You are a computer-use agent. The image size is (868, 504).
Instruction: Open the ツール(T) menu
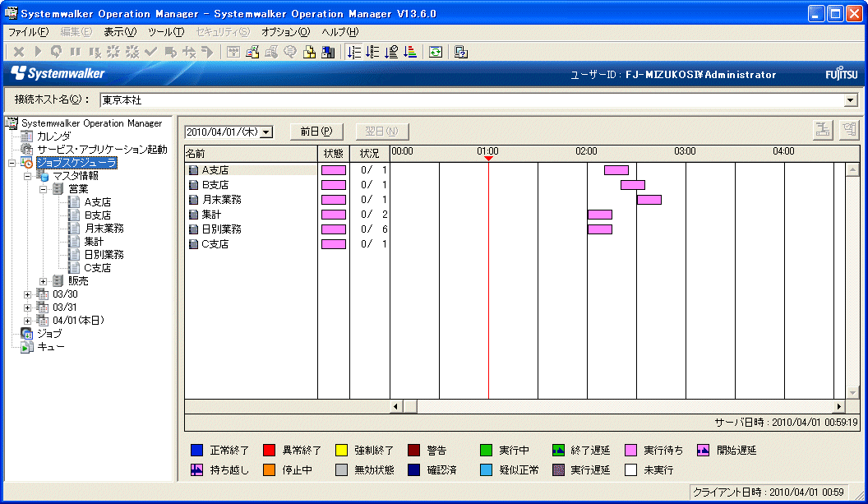pos(166,32)
